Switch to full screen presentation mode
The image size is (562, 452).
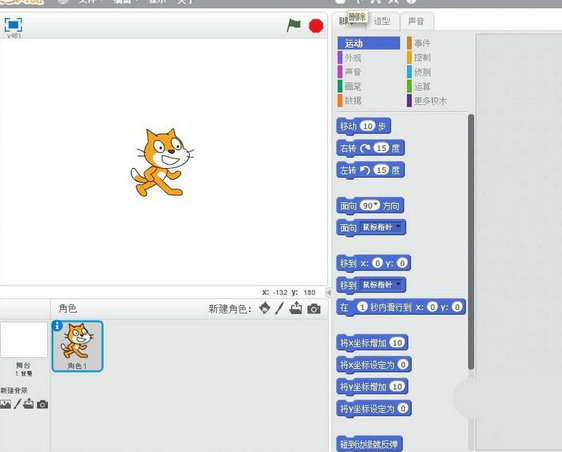tap(13, 25)
